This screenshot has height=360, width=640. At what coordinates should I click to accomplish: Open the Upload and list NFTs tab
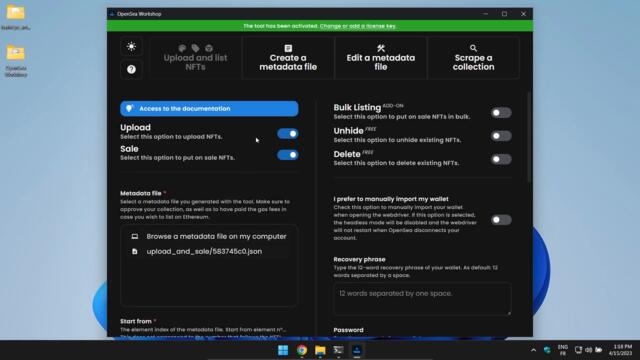point(196,58)
